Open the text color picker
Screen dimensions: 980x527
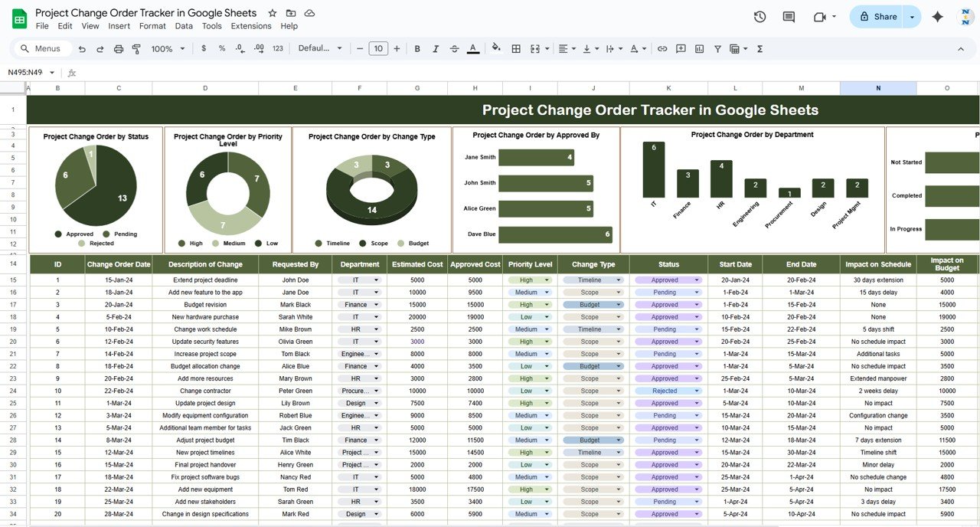pyautogui.click(x=473, y=48)
